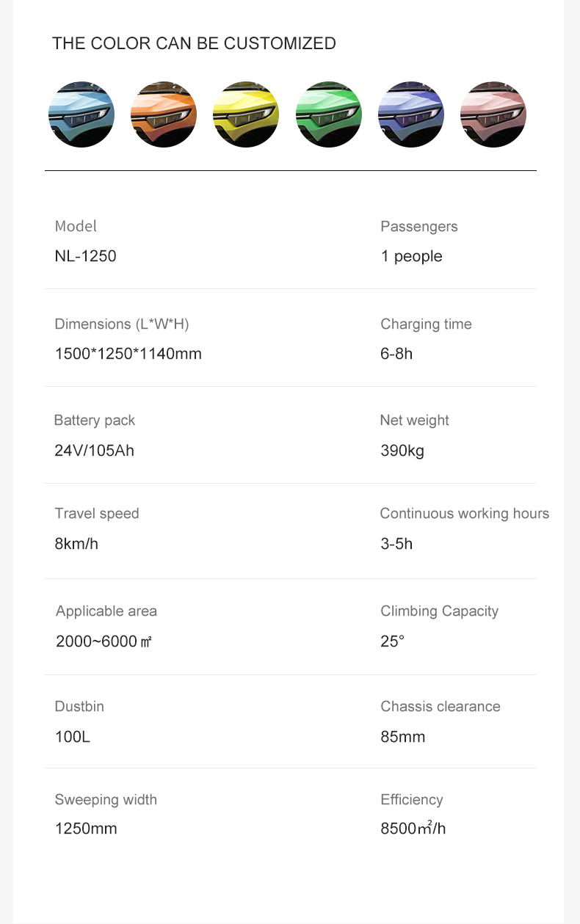Pick the green color swatch
This screenshot has height=924, width=580.
329,114
